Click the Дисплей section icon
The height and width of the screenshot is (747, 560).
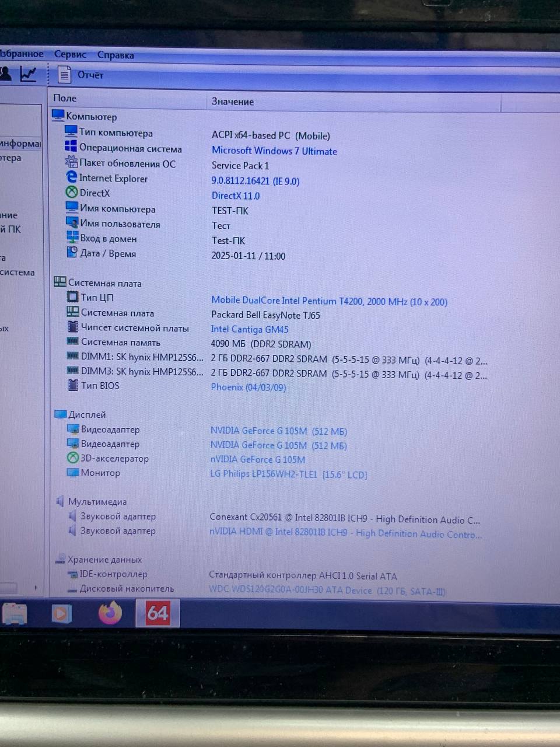[x=61, y=414]
